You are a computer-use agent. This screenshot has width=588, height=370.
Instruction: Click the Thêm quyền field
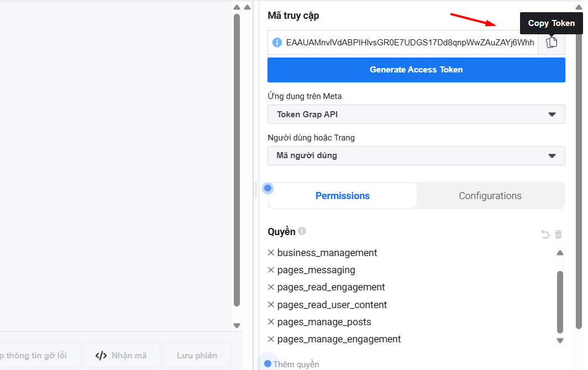point(296,364)
